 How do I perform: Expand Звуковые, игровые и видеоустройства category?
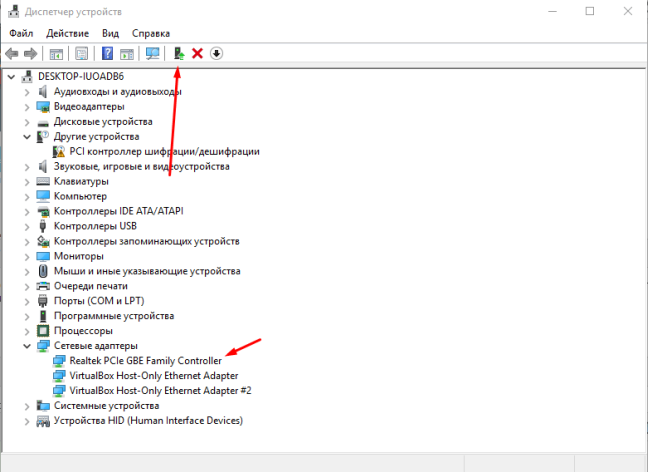27,167
